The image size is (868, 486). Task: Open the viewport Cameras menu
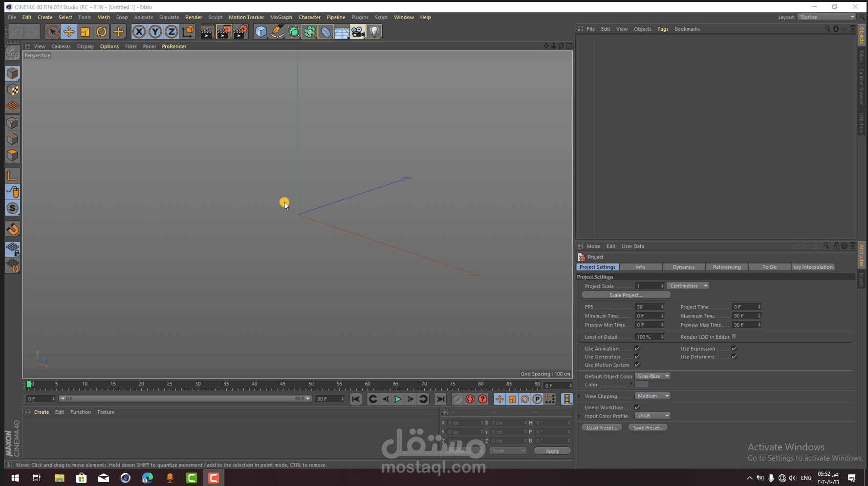[x=61, y=46]
